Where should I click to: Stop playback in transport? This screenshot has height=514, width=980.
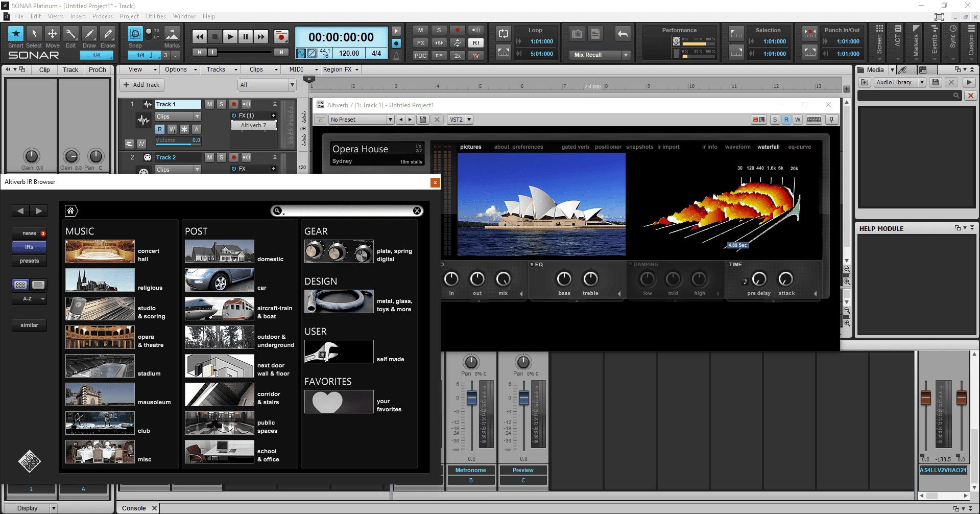tap(215, 37)
